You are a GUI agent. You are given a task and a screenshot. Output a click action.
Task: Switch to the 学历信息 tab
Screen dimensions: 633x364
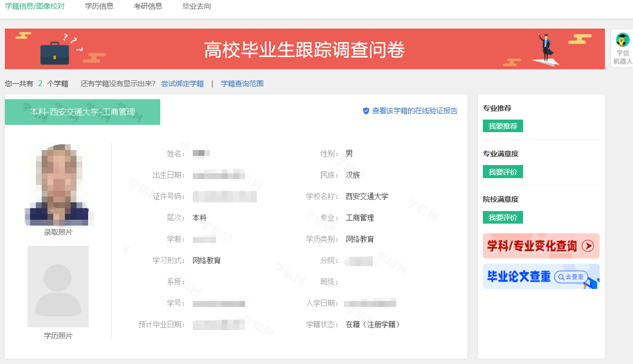(99, 6)
